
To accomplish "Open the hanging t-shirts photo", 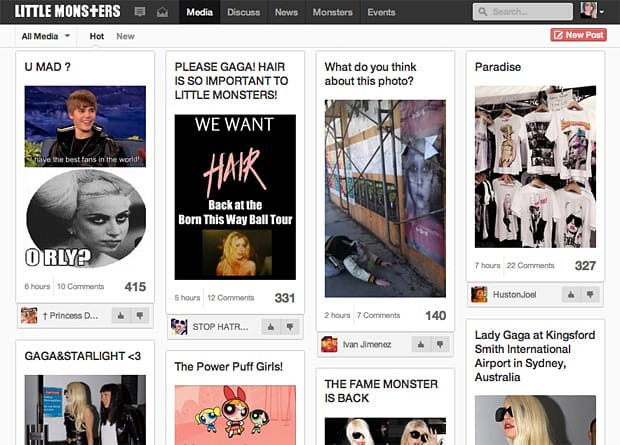I will pyautogui.click(x=535, y=167).
